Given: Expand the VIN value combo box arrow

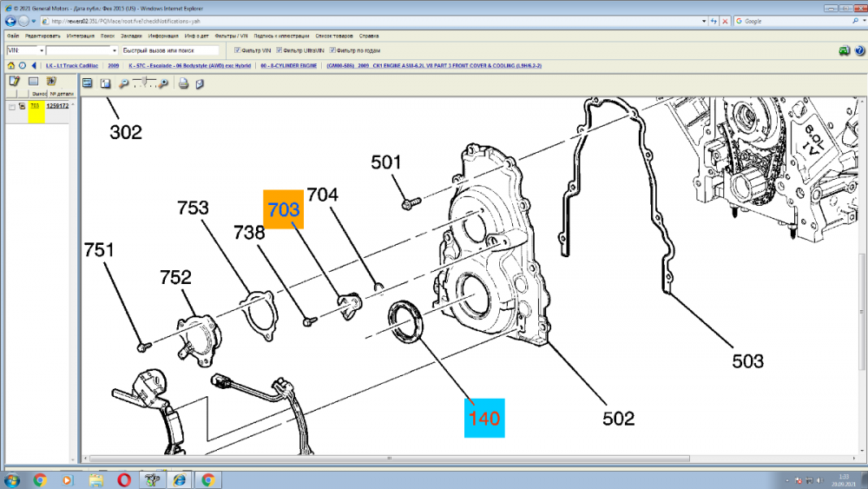Looking at the screenshot, I should point(114,51).
